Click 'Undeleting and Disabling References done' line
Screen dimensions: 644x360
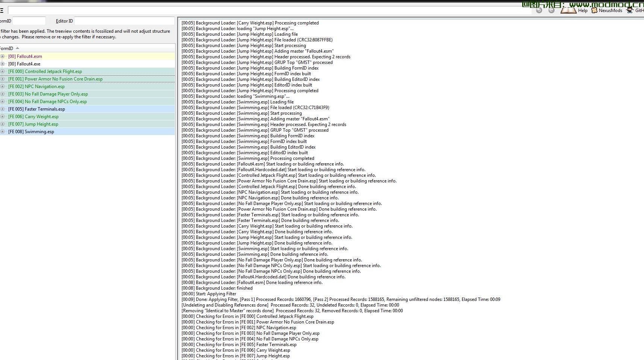pos(290,305)
